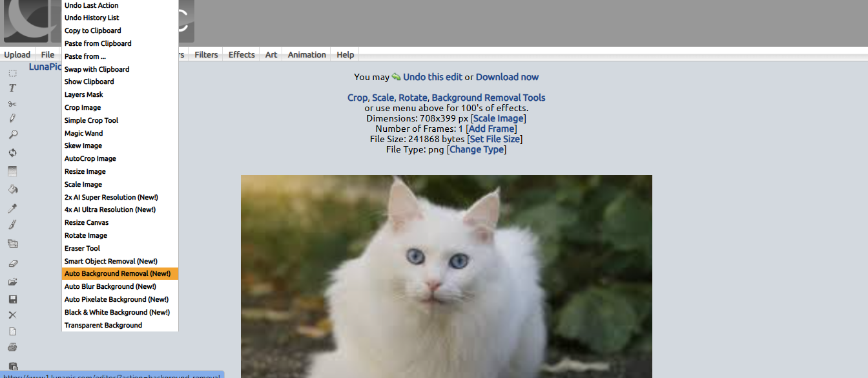Click the rotate arrows tool icon
This screenshot has height=378, width=868.
click(x=12, y=152)
